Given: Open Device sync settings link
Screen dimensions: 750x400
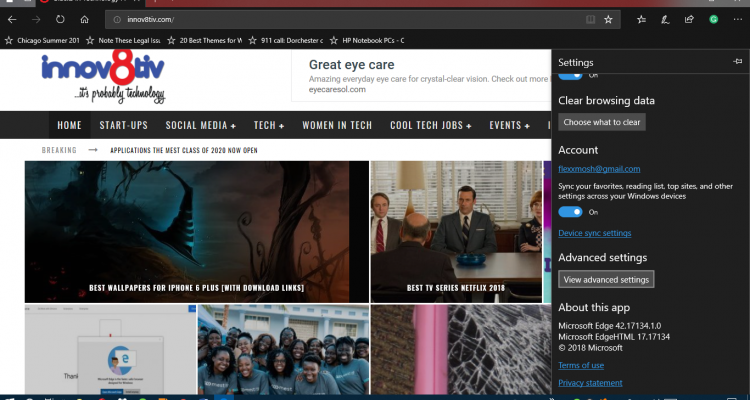Looking at the screenshot, I should click(x=595, y=233).
